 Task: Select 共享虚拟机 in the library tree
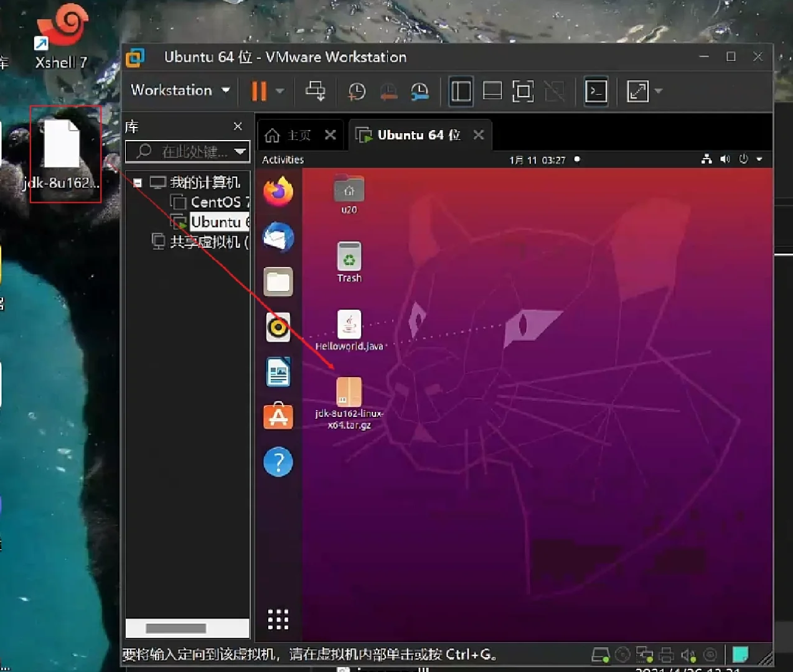coord(200,242)
